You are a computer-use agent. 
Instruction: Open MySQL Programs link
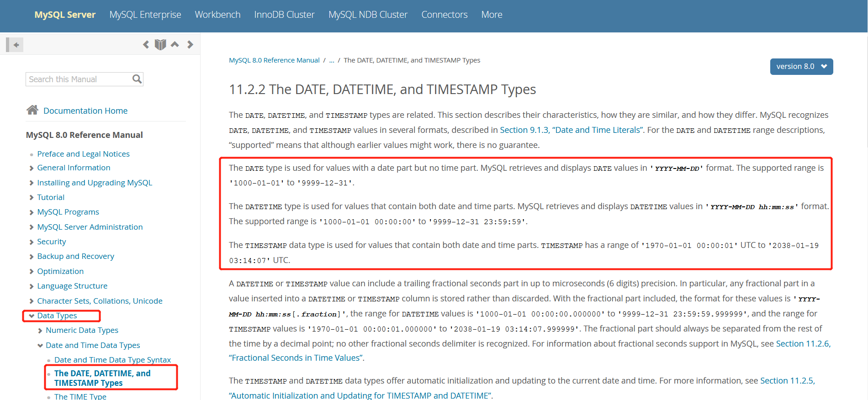(x=68, y=212)
